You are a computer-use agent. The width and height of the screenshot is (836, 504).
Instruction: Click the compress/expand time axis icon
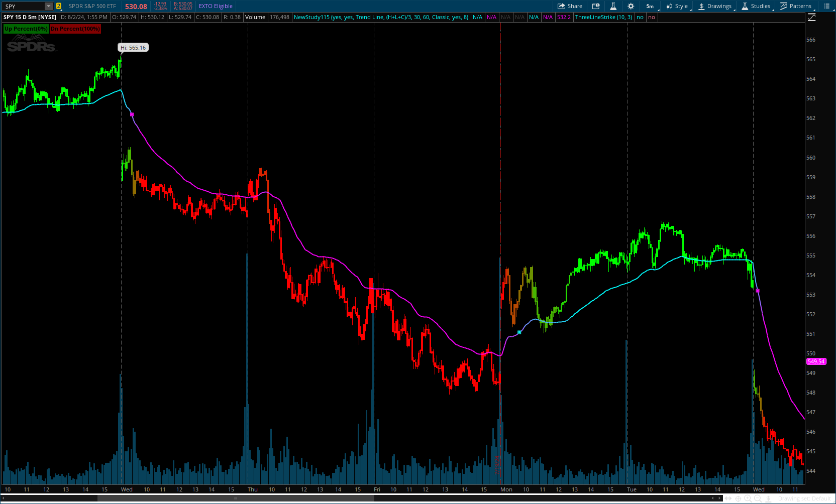728,499
